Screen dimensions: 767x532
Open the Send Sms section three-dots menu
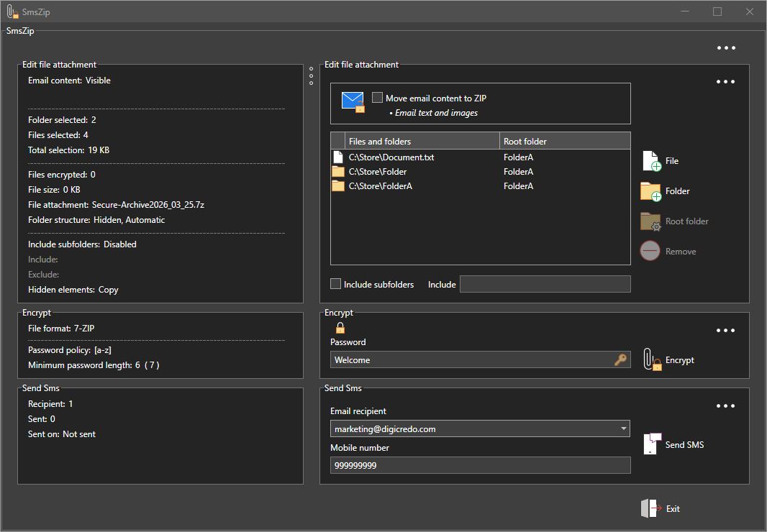pos(725,406)
